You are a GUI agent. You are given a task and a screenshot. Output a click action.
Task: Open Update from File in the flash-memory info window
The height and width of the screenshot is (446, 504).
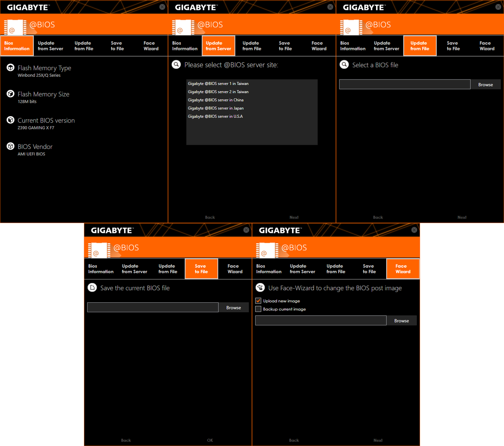(x=84, y=46)
